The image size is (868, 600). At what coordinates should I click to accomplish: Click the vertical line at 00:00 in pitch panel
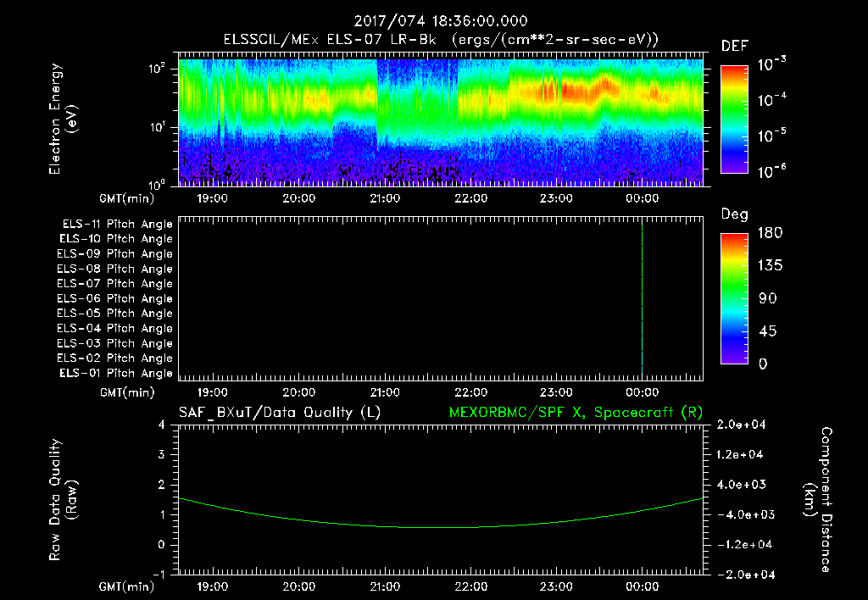point(643,299)
